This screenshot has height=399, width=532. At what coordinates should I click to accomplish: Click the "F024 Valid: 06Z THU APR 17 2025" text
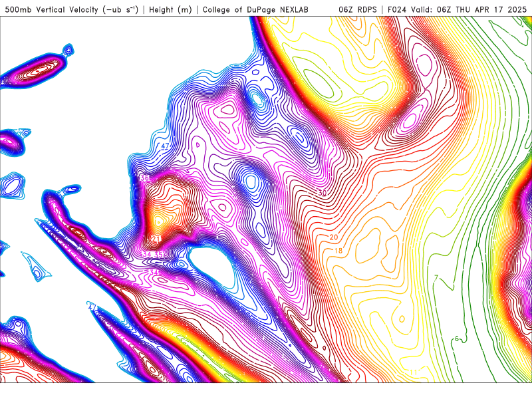(457, 9)
